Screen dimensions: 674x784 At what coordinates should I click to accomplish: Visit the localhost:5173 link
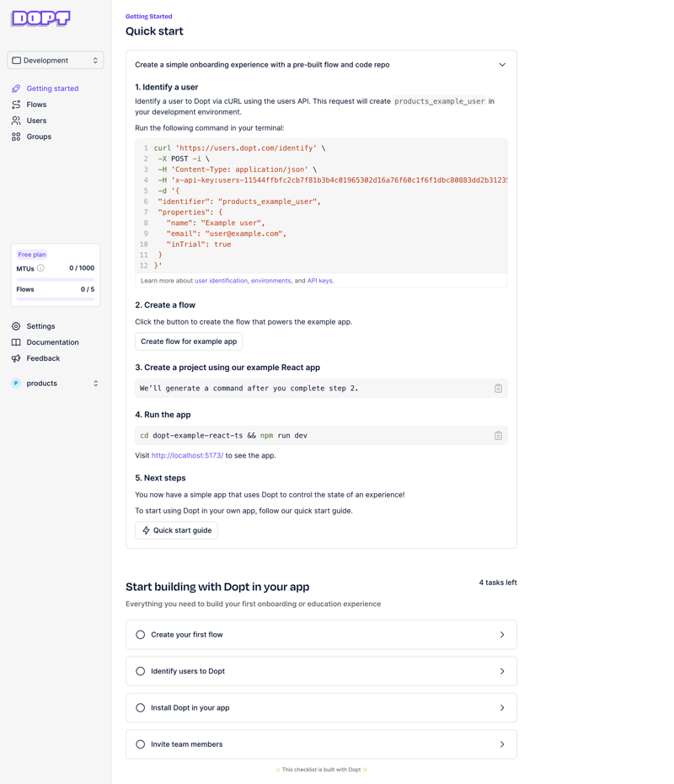186,455
